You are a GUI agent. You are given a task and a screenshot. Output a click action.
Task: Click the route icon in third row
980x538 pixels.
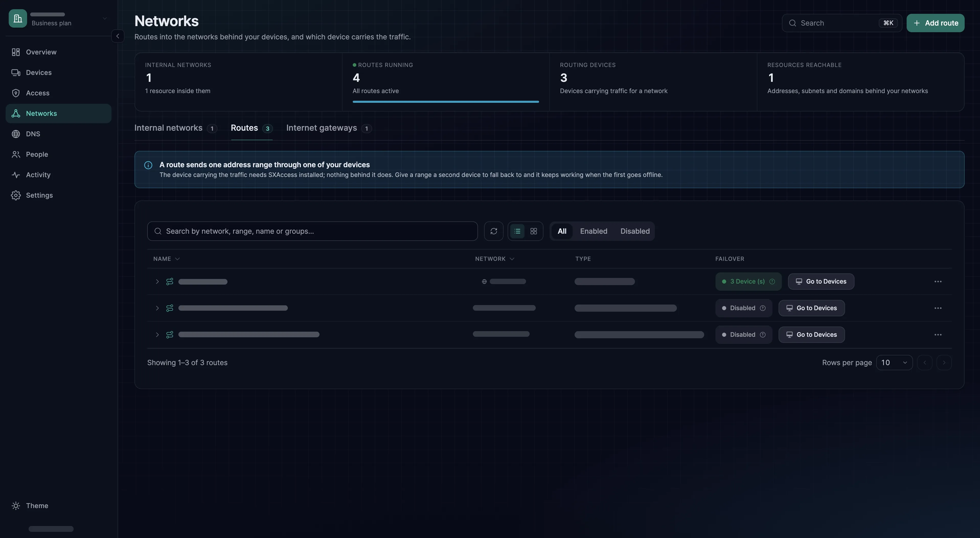pyautogui.click(x=170, y=335)
